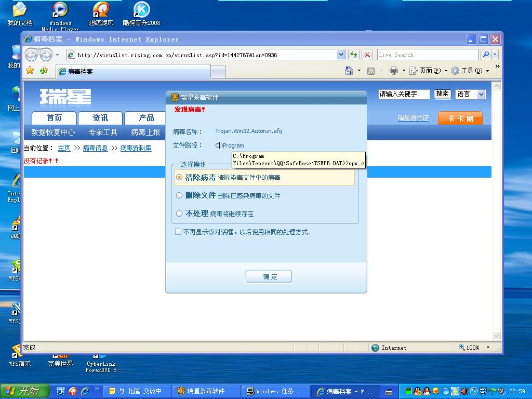The width and height of the screenshot is (532, 399).
Task: Click 专杀工具 in navigation bar
Action: coord(103,132)
